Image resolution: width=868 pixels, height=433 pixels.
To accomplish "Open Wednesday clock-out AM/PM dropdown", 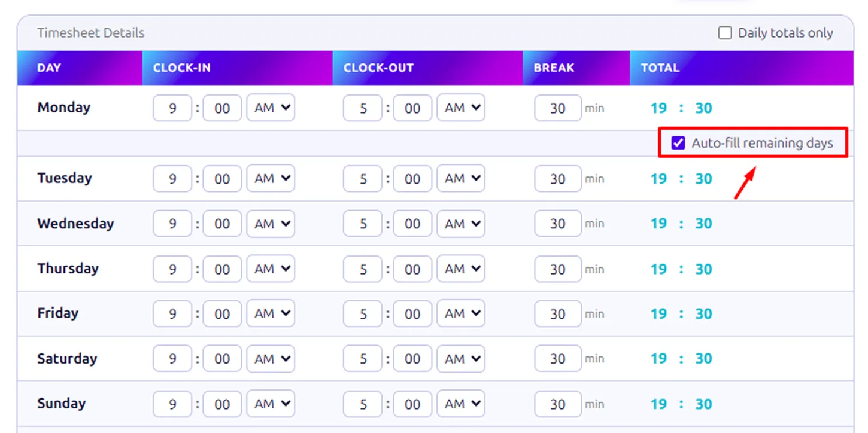I will pyautogui.click(x=461, y=224).
